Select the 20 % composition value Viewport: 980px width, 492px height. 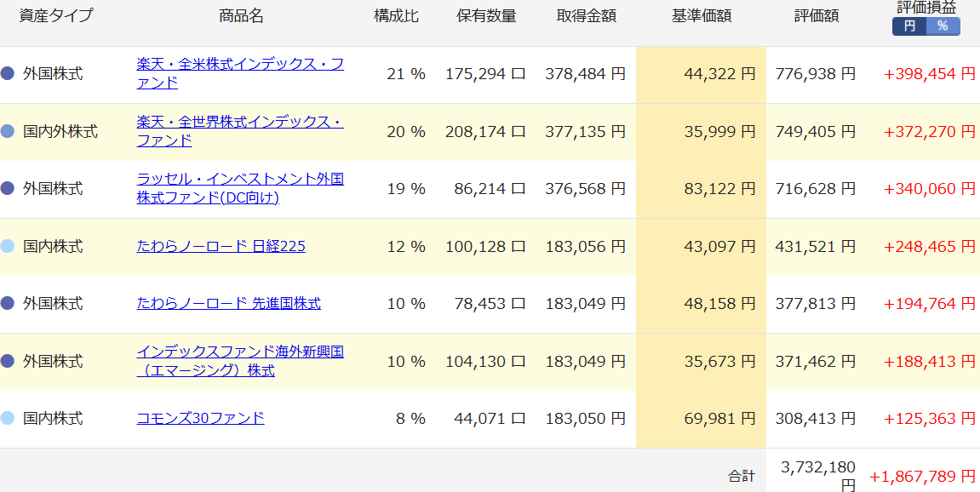pos(406,131)
